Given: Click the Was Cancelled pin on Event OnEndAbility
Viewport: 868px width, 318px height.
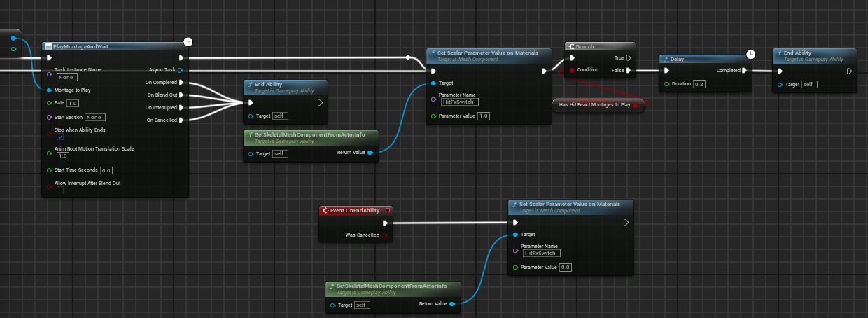Looking at the screenshot, I should (x=385, y=235).
